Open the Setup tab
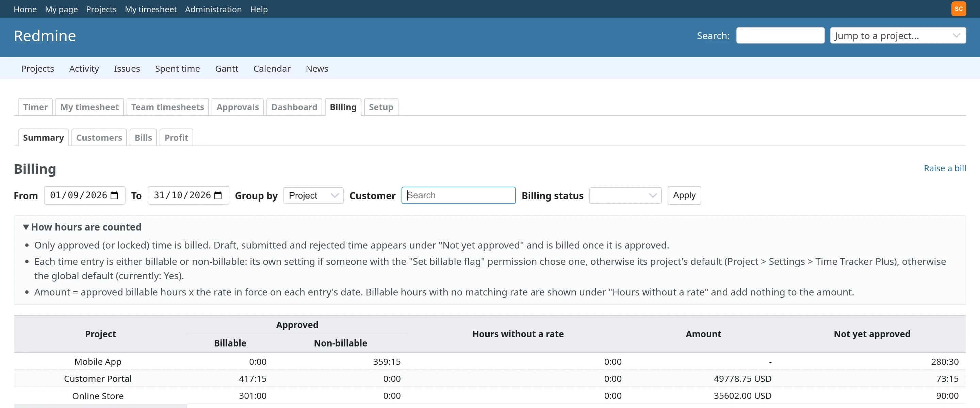The height and width of the screenshot is (408, 980). click(x=381, y=107)
